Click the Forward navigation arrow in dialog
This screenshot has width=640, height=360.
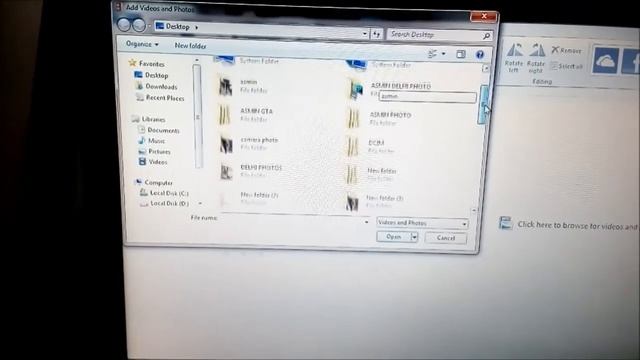point(139,25)
